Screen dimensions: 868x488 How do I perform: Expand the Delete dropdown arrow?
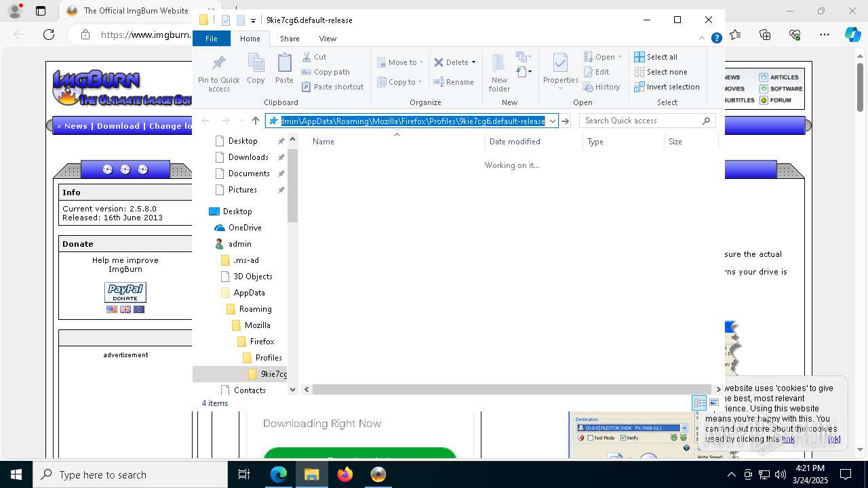473,62
